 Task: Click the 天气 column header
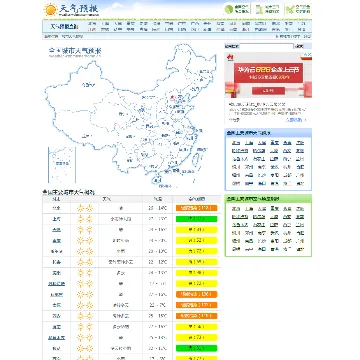107,199
